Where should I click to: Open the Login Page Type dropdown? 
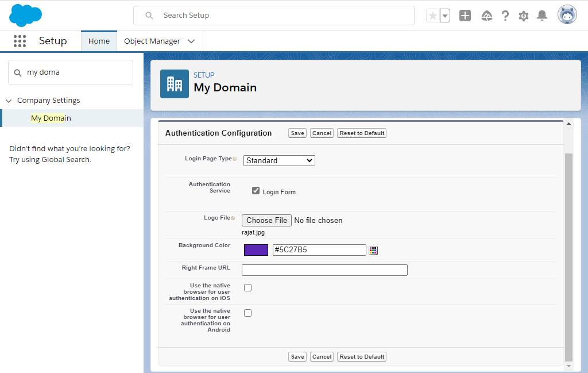[279, 161]
